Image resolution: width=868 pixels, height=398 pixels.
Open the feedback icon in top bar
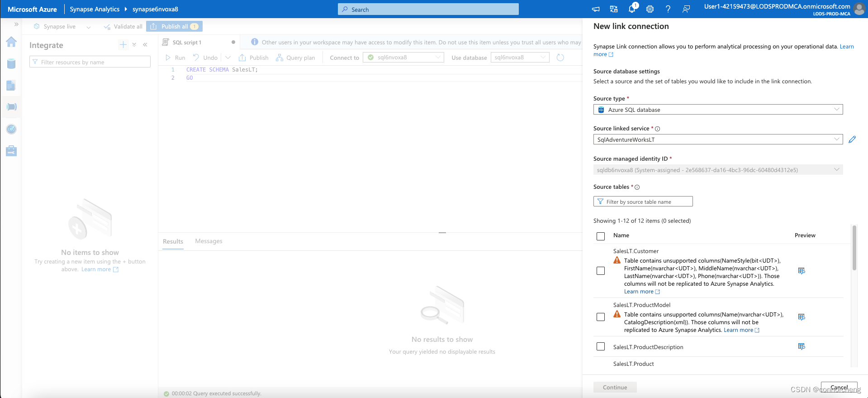point(686,9)
